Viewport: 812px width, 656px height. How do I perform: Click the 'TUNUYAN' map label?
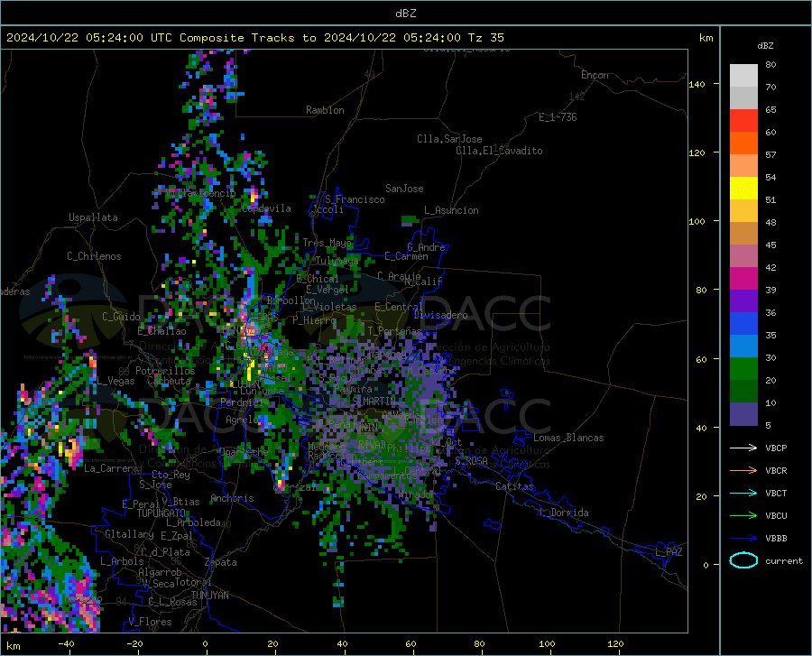[x=209, y=596]
